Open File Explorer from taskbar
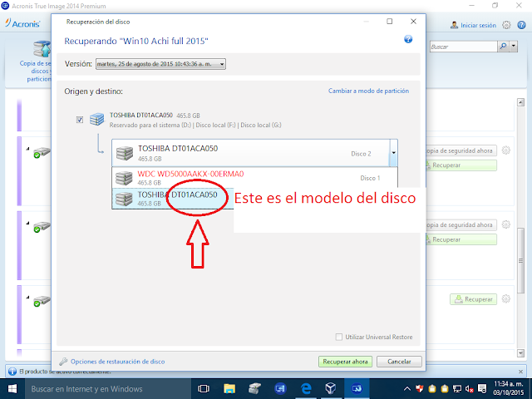This screenshot has width=532, height=399. point(229,389)
